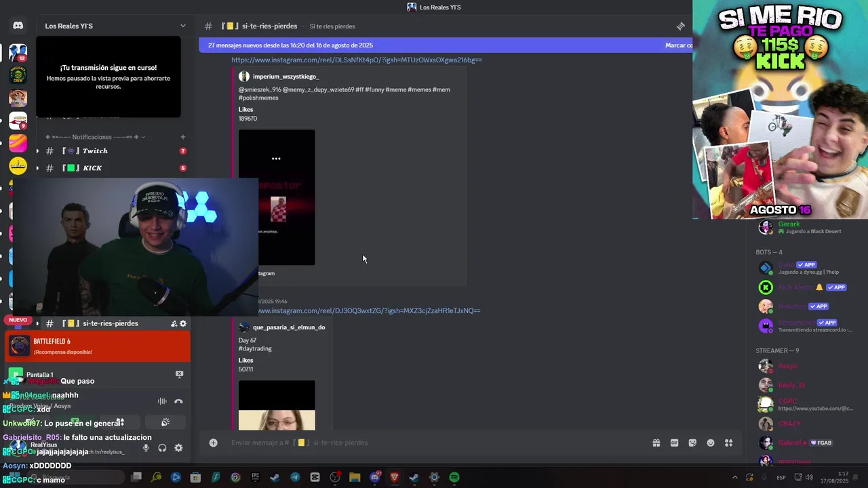Expand the Twitch channel arrow

(37, 151)
